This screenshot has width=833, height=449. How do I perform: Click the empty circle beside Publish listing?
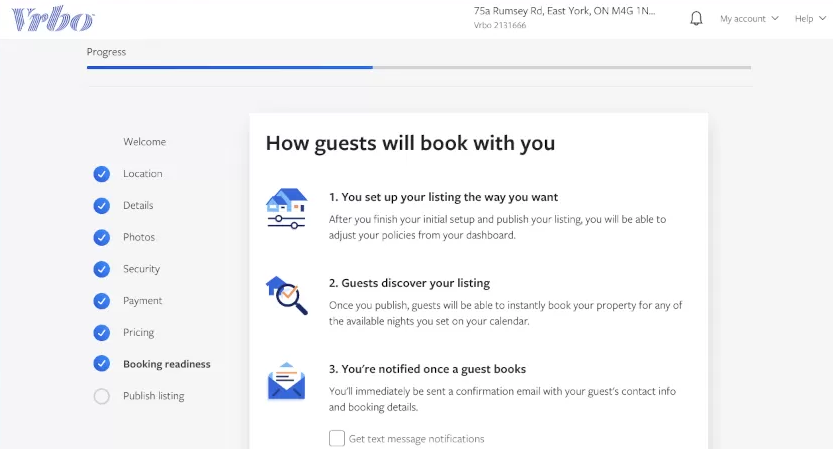coord(101,396)
